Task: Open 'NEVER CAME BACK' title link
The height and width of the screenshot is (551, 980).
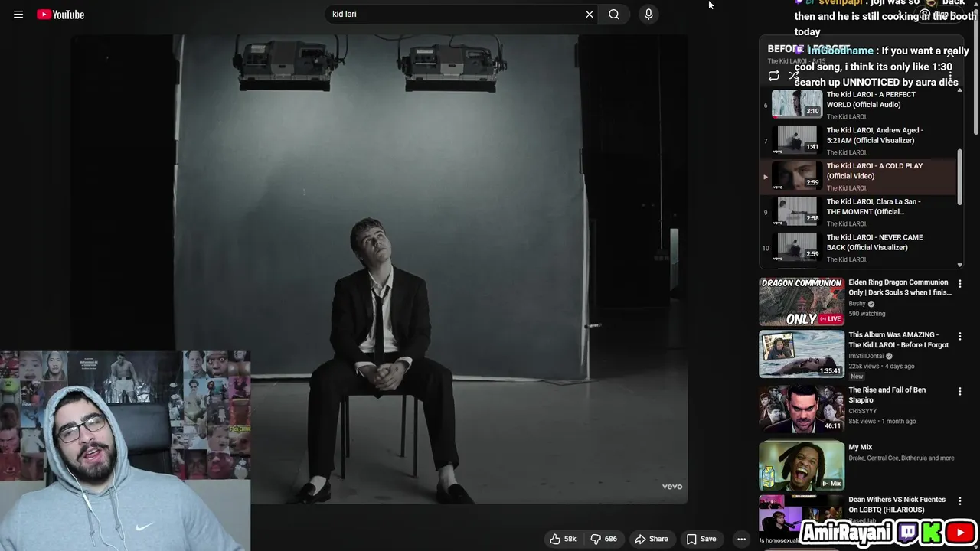Action: tap(874, 243)
